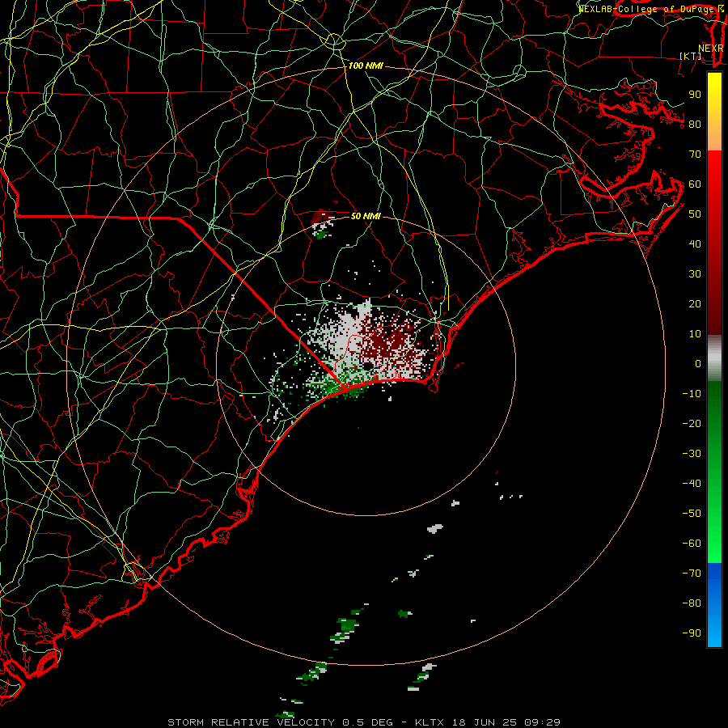Click the 80 value on velocity scale
Image resolution: width=728 pixels, height=728 pixels.
coord(695,125)
